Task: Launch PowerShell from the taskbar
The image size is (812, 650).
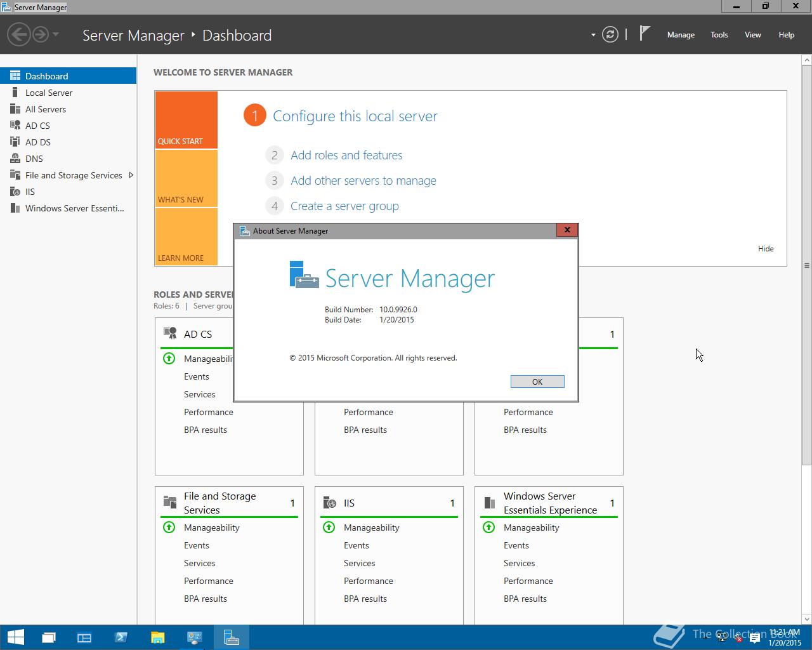Action: click(121, 637)
